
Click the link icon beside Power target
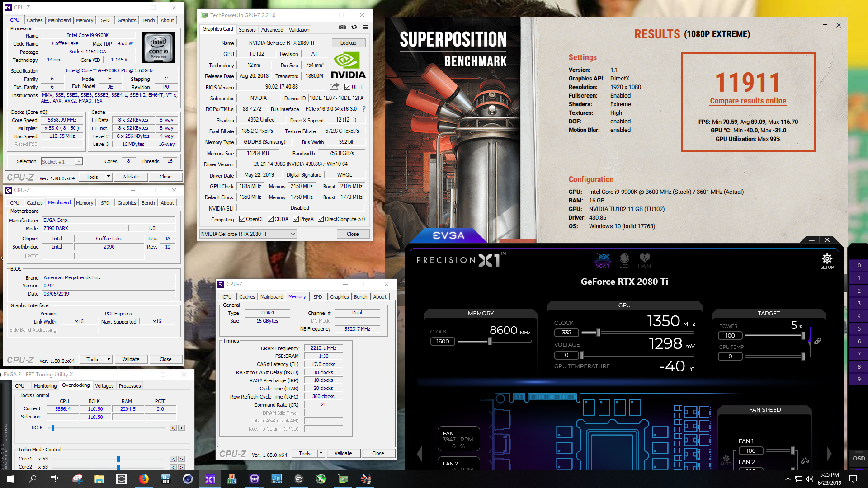point(818,341)
